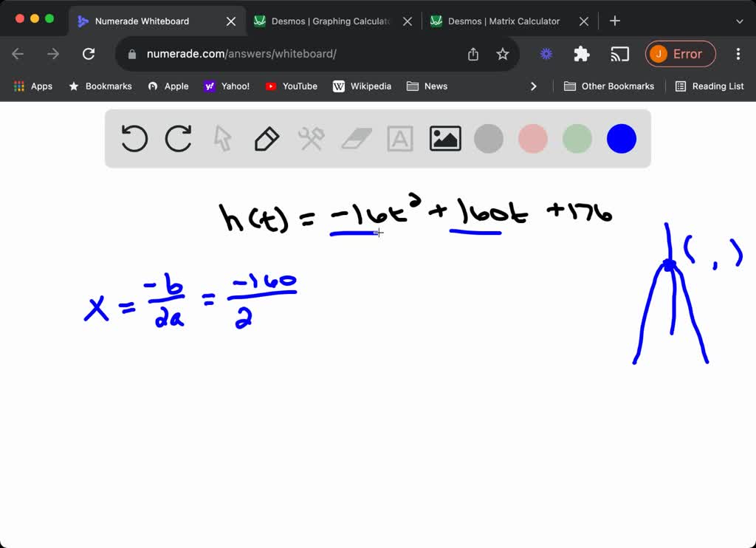Open the Yahoo! bookmark
756x548 pixels.
pos(227,86)
